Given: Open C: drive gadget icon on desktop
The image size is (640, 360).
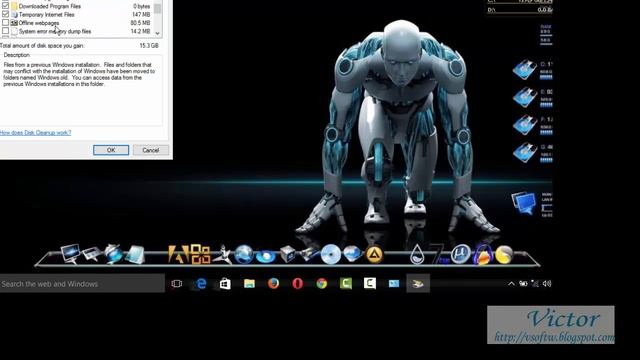Looking at the screenshot, I should click(525, 69).
